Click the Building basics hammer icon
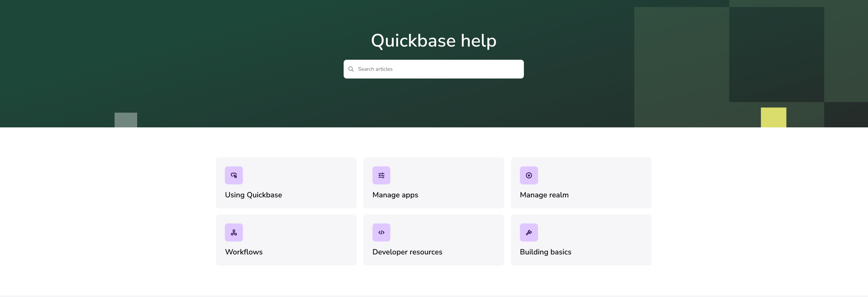 point(529,232)
